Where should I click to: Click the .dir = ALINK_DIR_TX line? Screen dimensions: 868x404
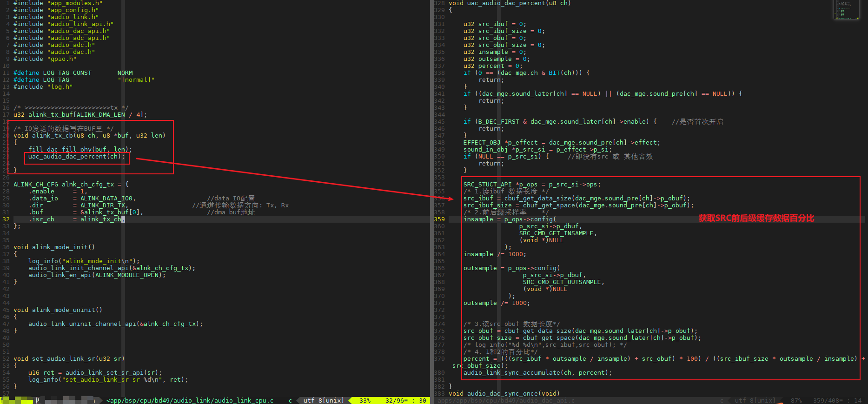79,205
